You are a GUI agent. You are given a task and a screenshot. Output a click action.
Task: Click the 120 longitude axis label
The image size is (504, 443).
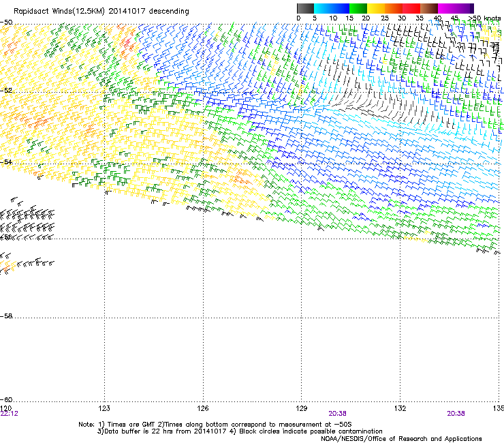point(5,408)
